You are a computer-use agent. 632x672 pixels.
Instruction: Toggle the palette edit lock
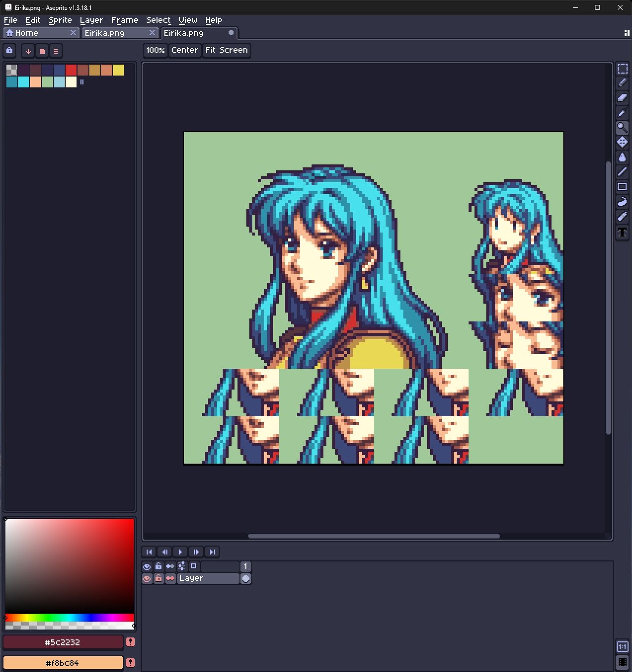pyautogui.click(x=9, y=50)
